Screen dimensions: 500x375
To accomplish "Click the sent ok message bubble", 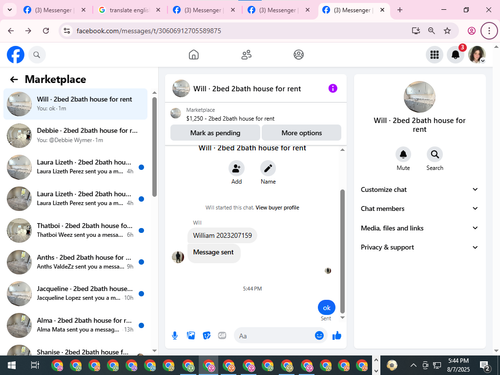I will pyautogui.click(x=326, y=307).
